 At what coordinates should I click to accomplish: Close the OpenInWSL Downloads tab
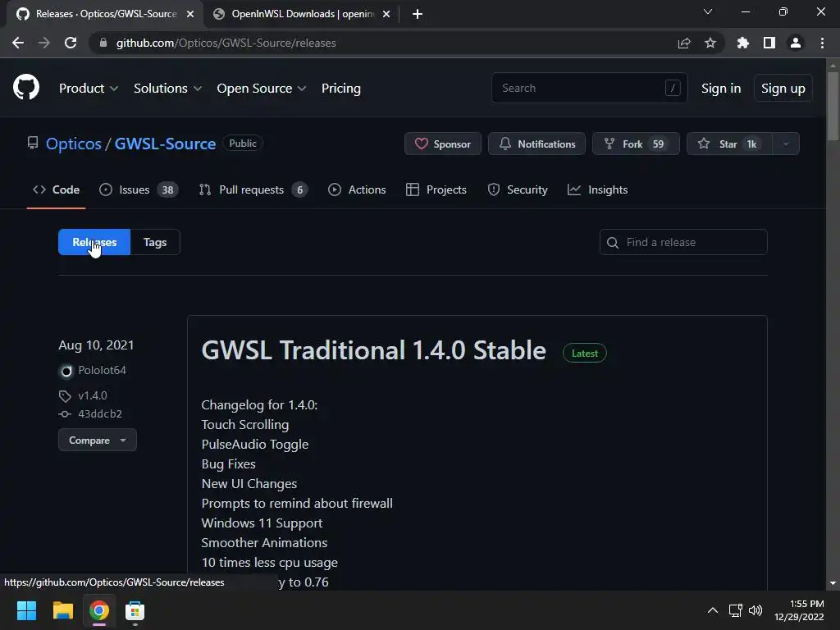coord(386,14)
